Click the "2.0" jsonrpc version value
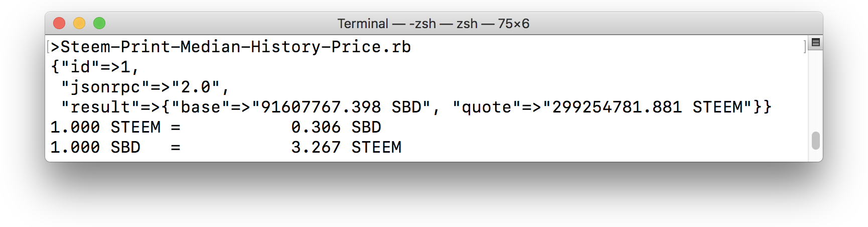The height and width of the screenshot is (227, 868). 196,87
